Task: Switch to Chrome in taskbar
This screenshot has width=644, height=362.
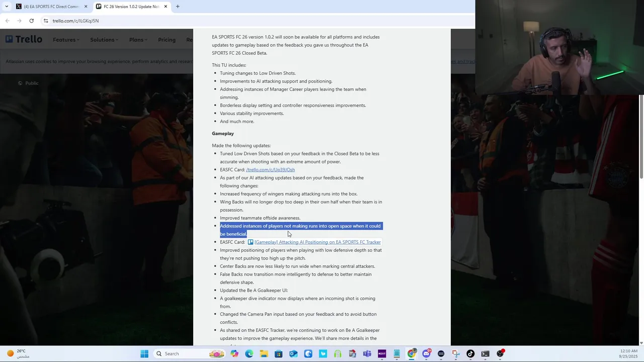Action: click(412, 353)
